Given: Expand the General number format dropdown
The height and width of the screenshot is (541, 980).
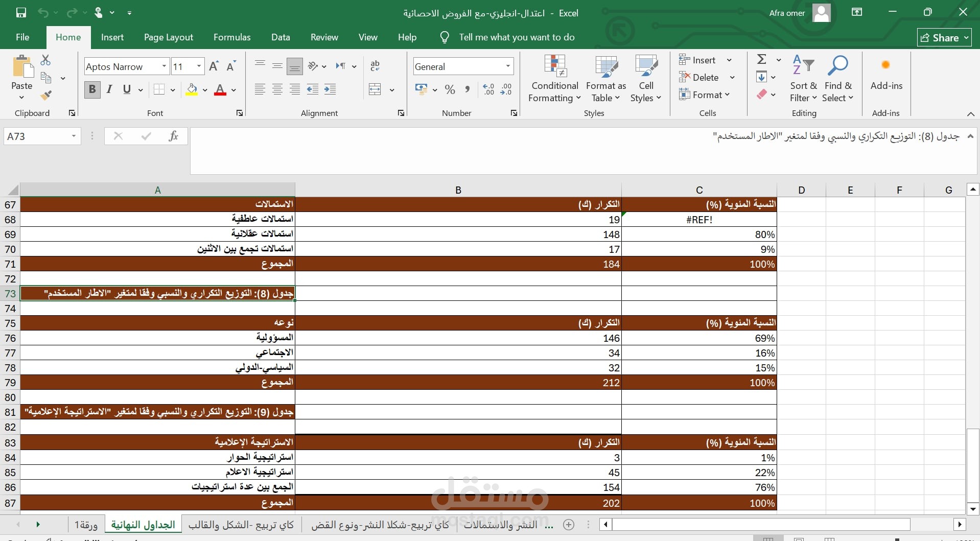Looking at the screenshot, I should coord(508,66).
